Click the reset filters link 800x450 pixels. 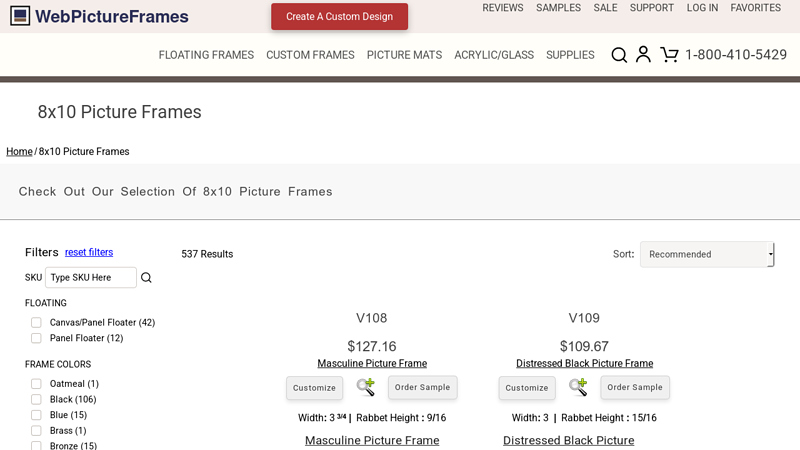pyautogui.click(x=89, y=252)
